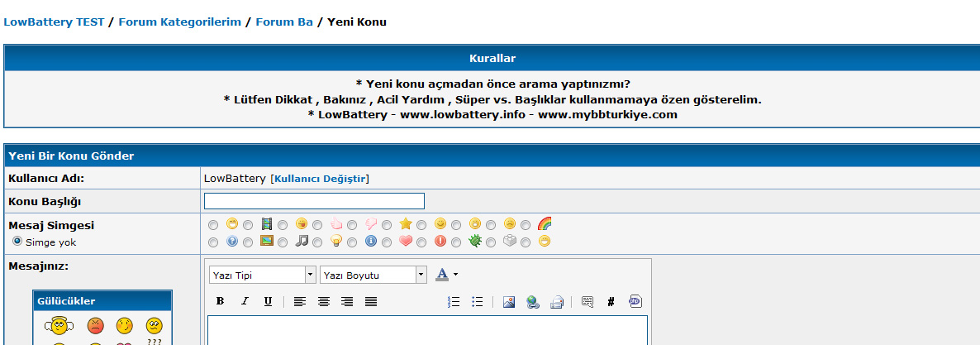This screenshot has width=980, height=345.
Task: Open the 'Yazı Tipi' font dropdown
Action: pyautogui.click(x=263, y=275)
